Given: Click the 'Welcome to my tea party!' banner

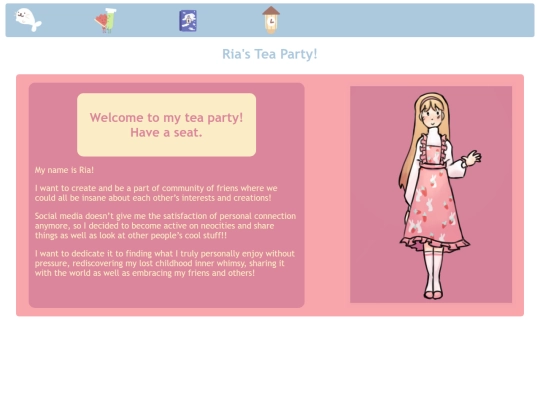Looking at the screenshot, I should (x=166, y=125).
